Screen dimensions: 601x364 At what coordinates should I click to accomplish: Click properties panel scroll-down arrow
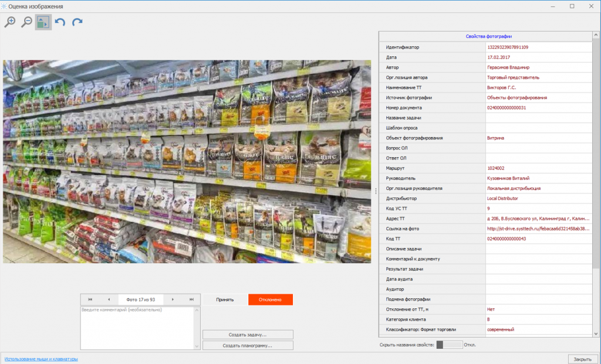(596, 334)
